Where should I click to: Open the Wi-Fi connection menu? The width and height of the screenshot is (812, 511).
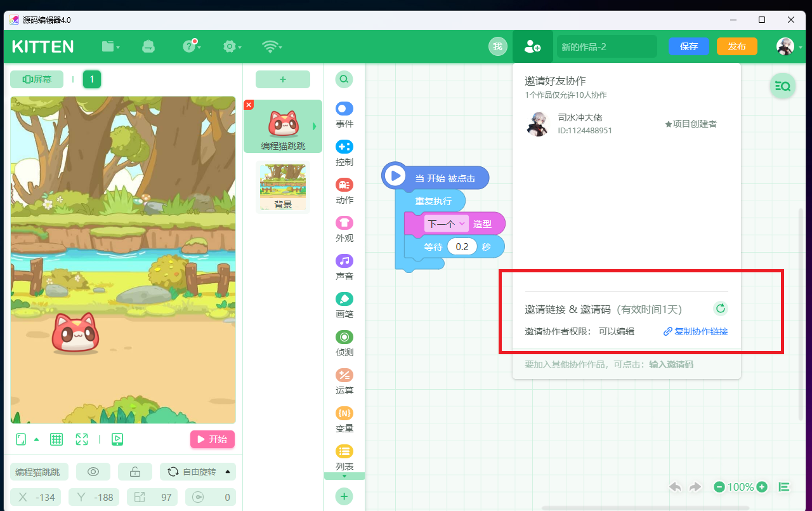tap(272, 46)
